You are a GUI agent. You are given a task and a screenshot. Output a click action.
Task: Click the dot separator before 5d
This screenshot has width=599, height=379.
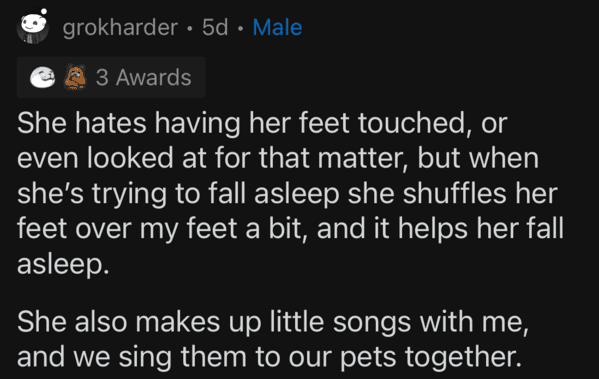(x=190, y=28)
